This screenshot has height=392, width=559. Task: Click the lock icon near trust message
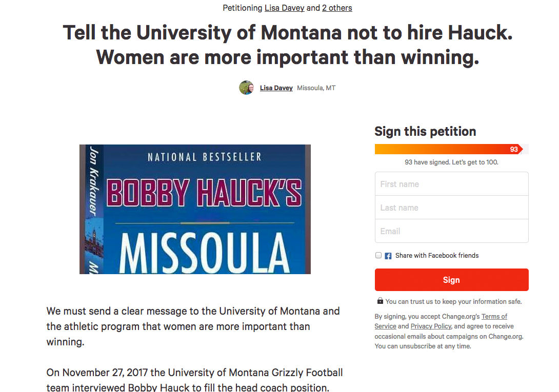(380, 301)
